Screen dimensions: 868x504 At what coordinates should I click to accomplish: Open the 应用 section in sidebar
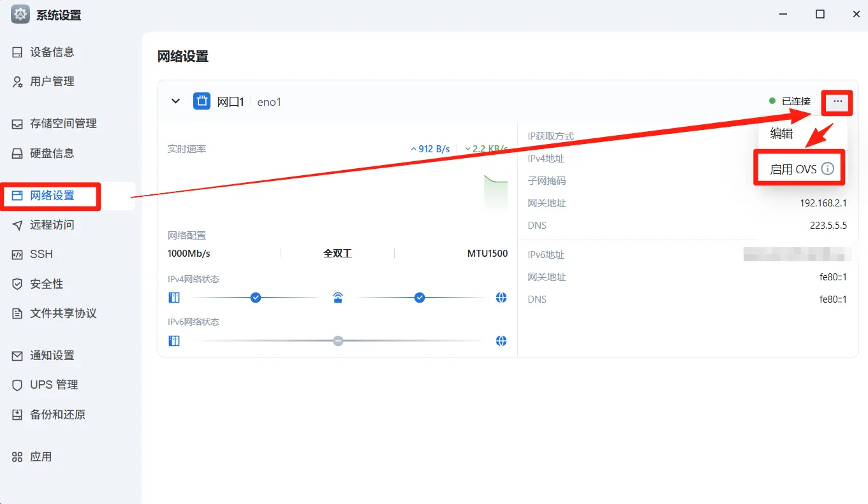tap(41, 457)
